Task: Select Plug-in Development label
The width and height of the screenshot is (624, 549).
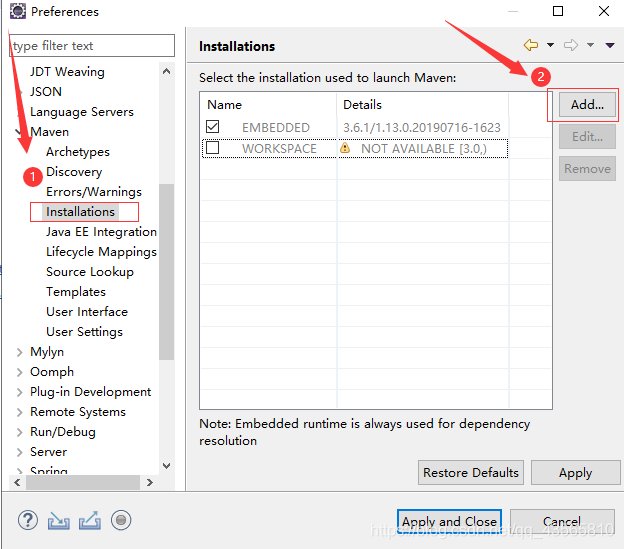Action: point(91,392)
